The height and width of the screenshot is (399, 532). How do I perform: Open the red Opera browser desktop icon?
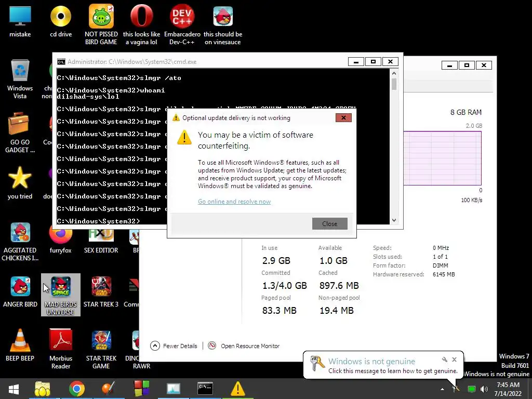[141, 25]
